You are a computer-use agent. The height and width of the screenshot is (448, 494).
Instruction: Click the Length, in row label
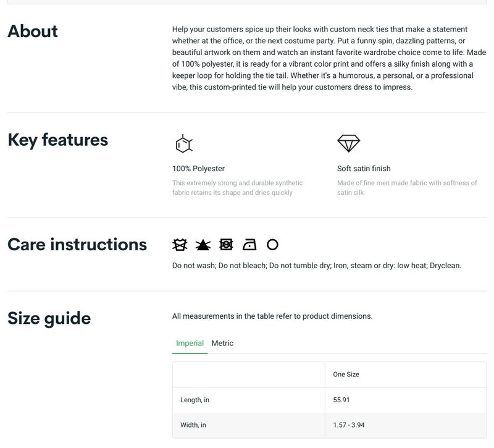tap(195, 400)
